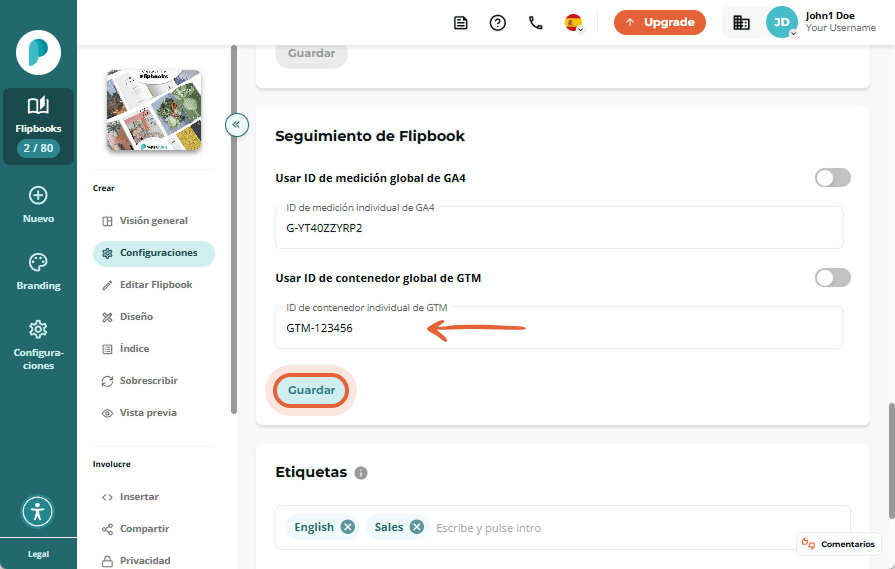895x569 pixels.
Task: Click the GTM container ID field
Action: coord(559,328)
